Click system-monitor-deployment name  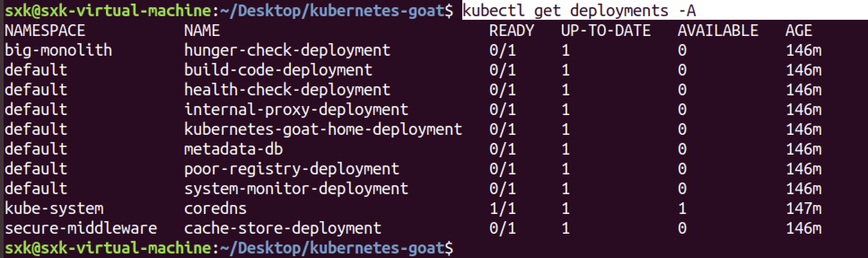click(296, 188)
